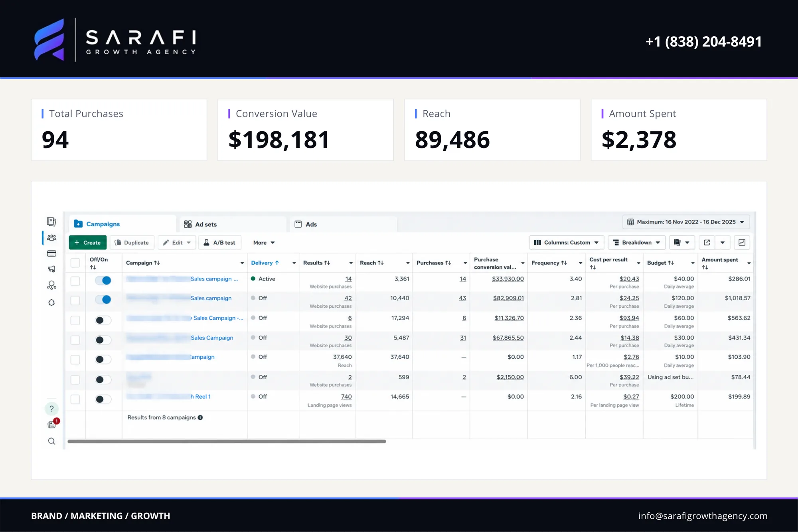
Task: Open the Help question mark icon
Action: [x=51, y=408]
